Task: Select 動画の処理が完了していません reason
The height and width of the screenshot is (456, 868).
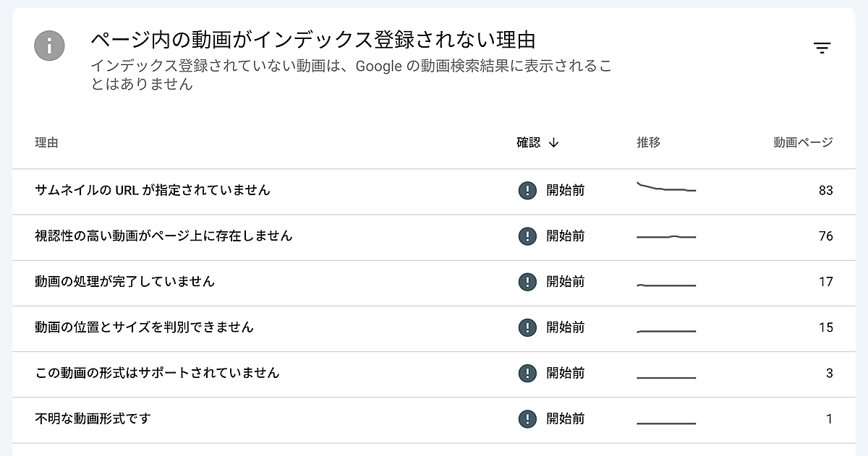Action: click(x=125, y=282)
